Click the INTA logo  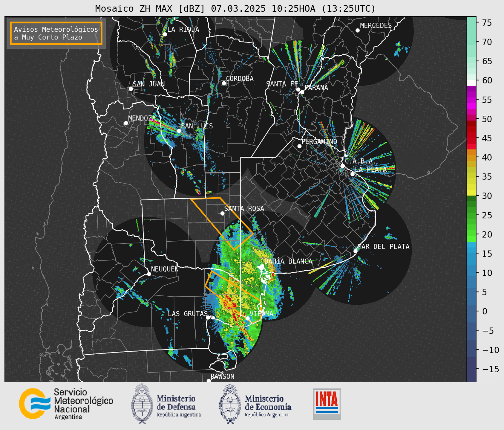327,404
